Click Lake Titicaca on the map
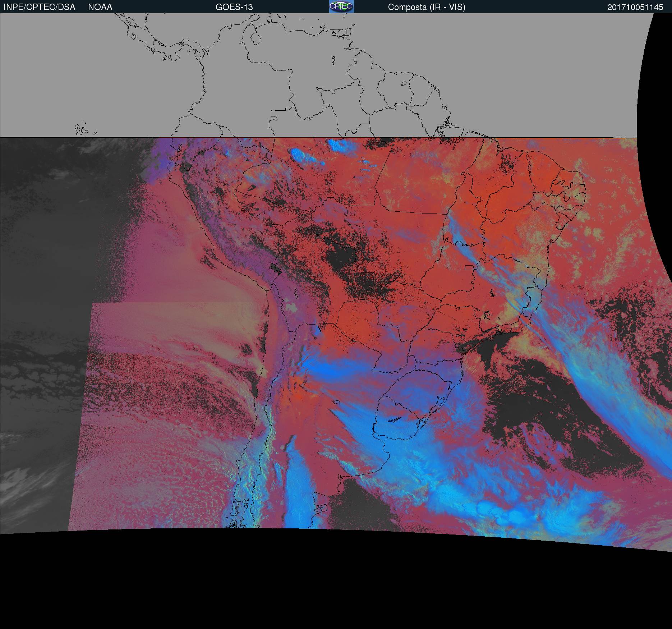Screen dimensions: 672x629 (x=275, y=268)
